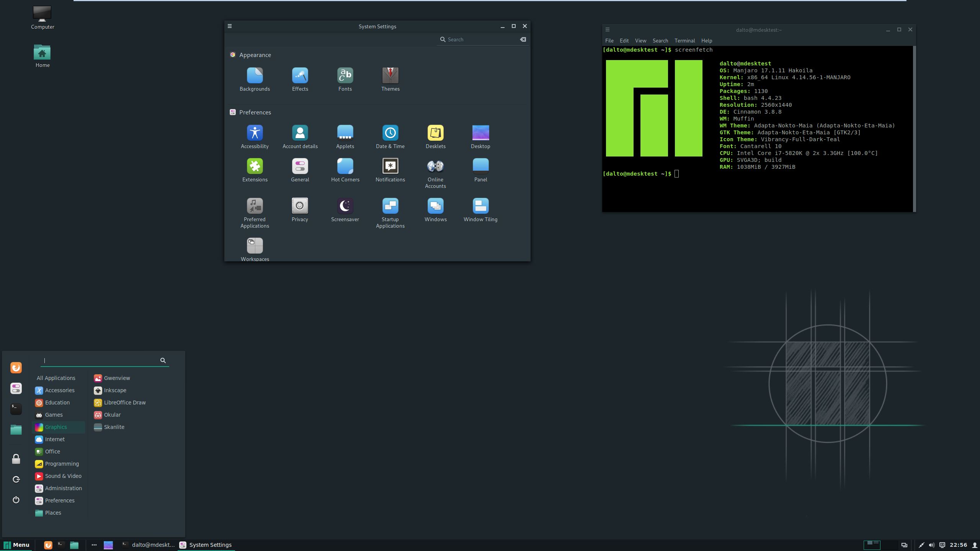This screenshot has height=551, width=980.
Task: Open the Screensaver settings
Action: point(345,206)
